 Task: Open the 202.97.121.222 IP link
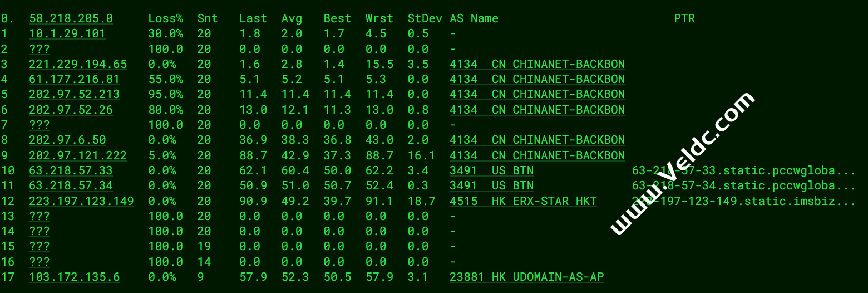[x=78, y=155]
